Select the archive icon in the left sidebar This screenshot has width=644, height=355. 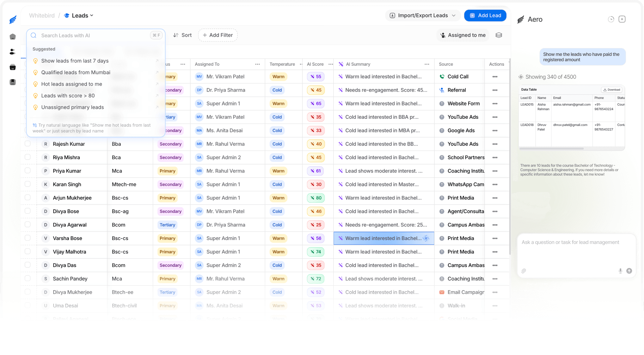pyautogui.click(x=12, y=67)
